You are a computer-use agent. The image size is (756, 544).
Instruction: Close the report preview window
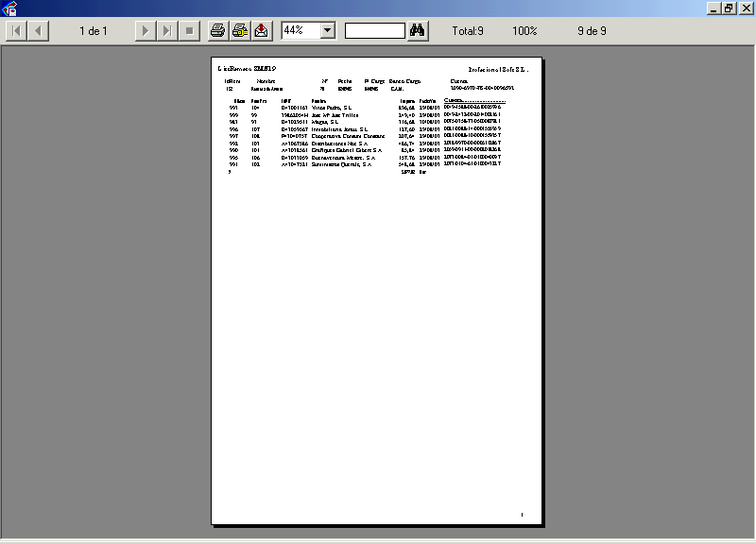click(746, 8)
